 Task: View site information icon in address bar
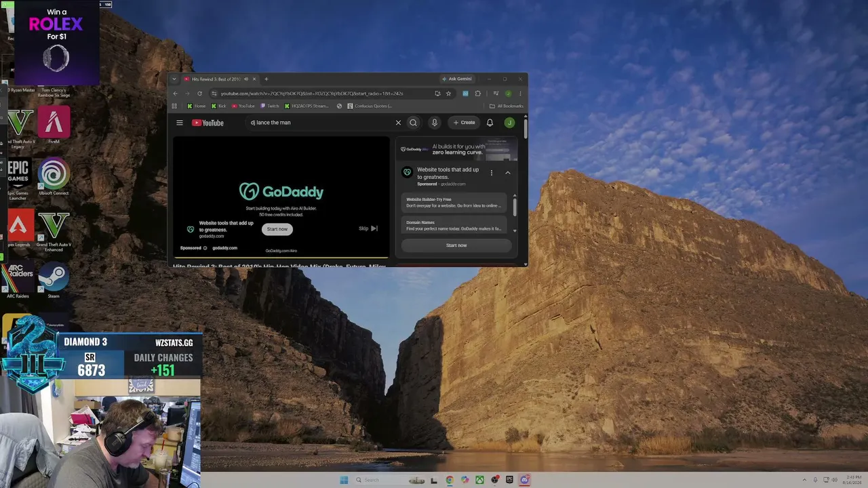[214, 94]
